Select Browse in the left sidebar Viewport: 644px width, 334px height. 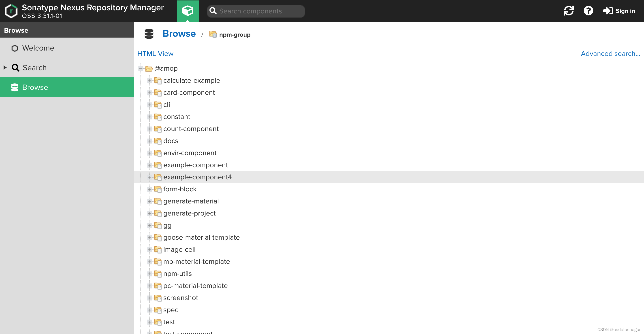[x=35, y=87]
